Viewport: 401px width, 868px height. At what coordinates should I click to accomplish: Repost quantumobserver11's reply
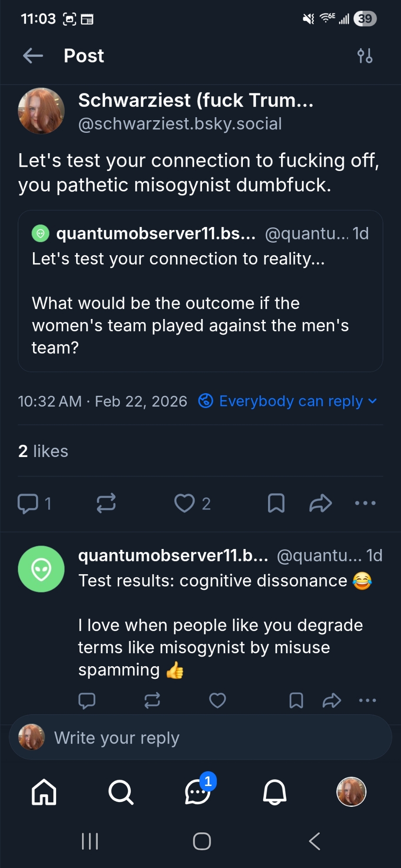click(152, 700)
